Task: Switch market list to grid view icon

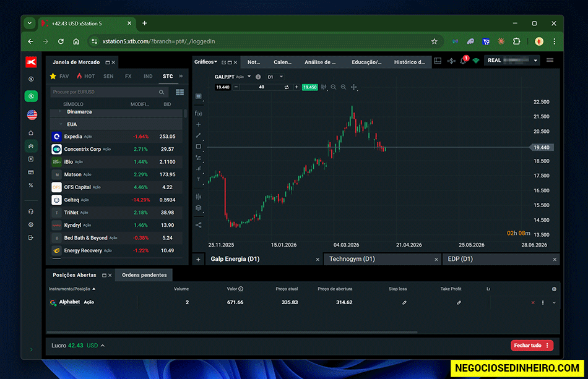Action: tap(179, 92)
